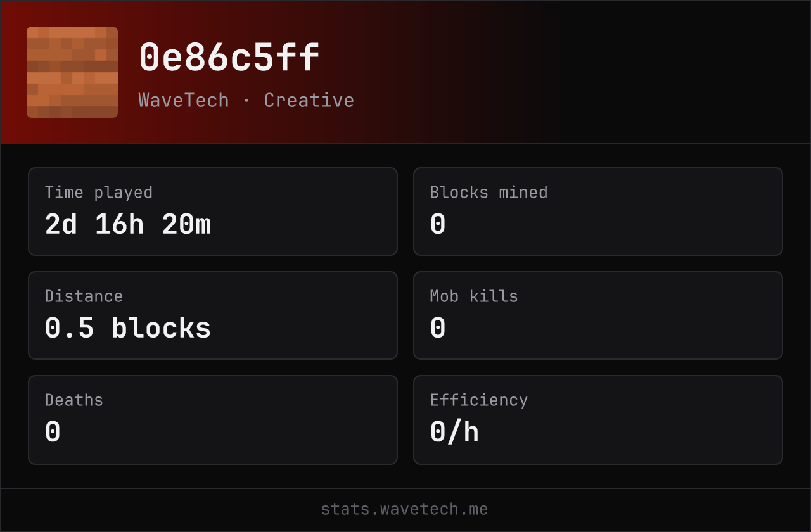Click the WaveTech · Creative subtitle

[x=246, y=100]
